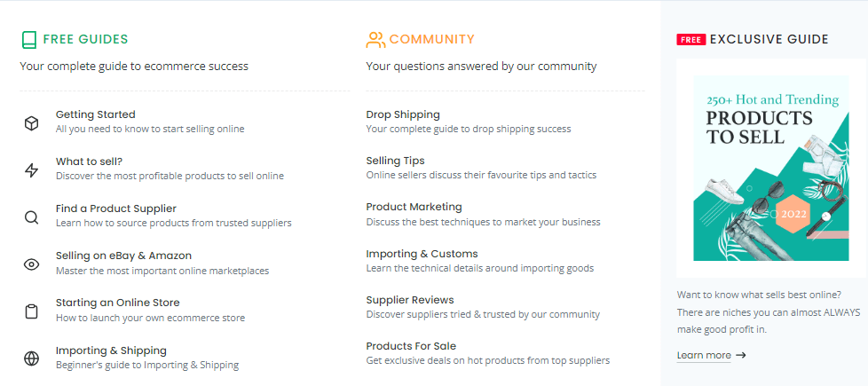Click the cube icon beside Getting Started
The height and width of the screenshot is (386, 868).
tap(32, 123)
